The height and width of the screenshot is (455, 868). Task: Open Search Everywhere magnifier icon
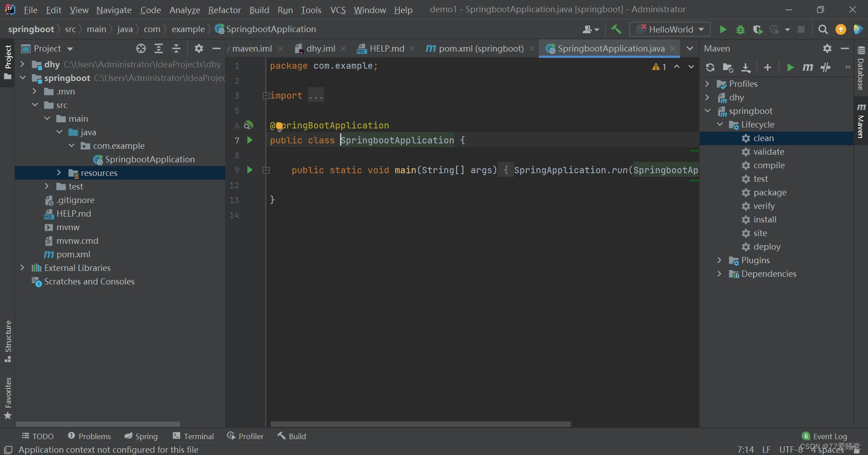[823, 29]
